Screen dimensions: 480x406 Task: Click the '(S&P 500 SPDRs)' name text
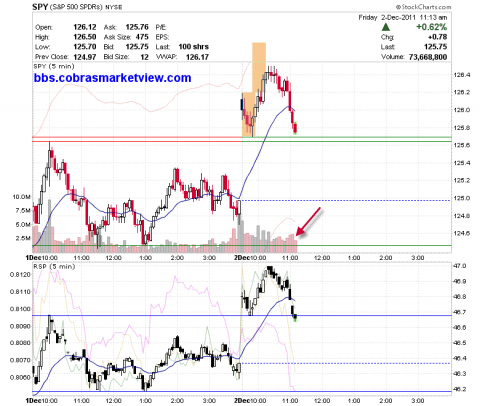[x=76, y=7]
